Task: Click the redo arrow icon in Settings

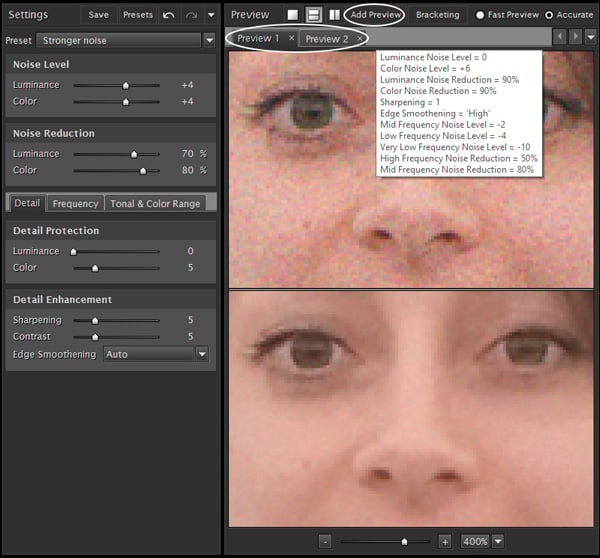Action: coord(191,15)
